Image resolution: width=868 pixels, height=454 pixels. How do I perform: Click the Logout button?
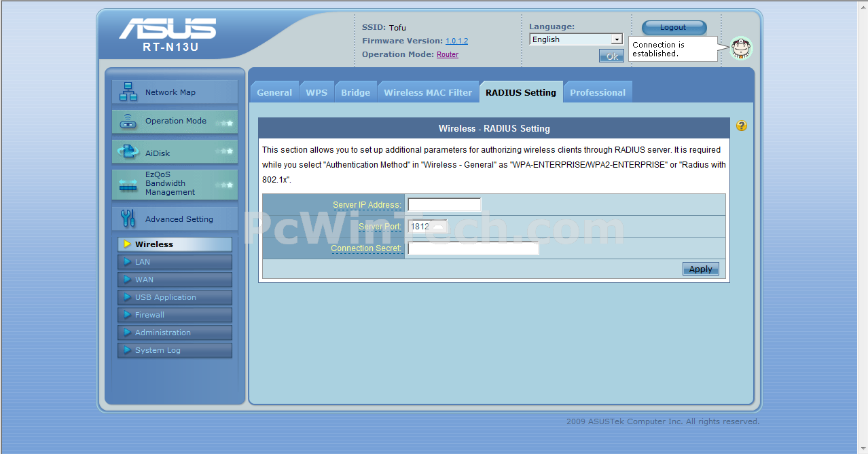pos(674,27)
